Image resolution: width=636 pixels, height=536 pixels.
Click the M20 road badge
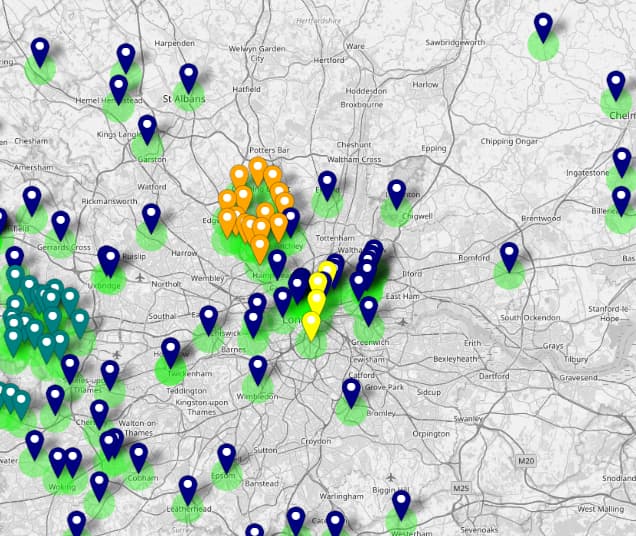point(526,461)
